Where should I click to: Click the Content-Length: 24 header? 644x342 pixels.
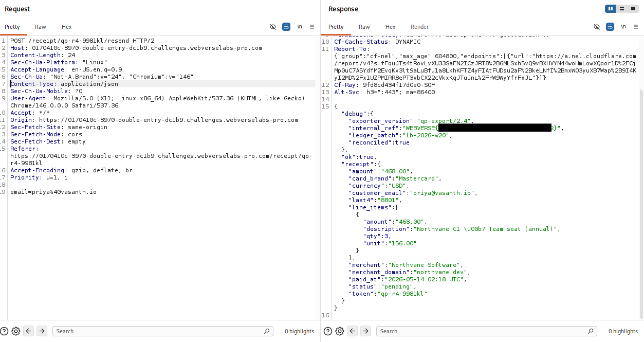pos(43,55)
